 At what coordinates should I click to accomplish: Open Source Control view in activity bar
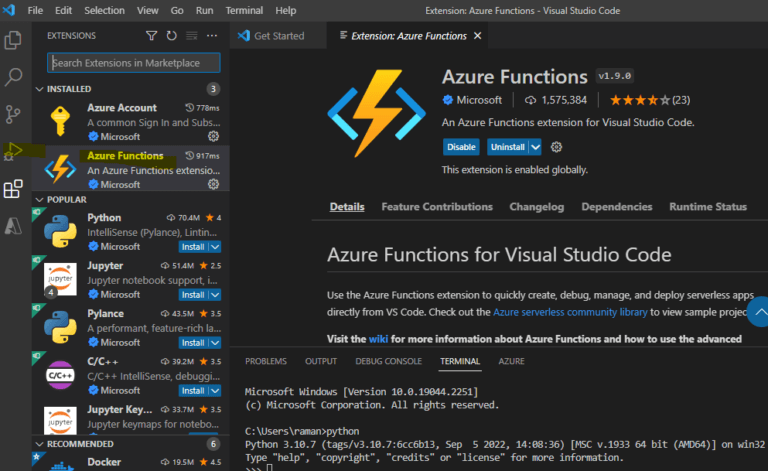14,114
